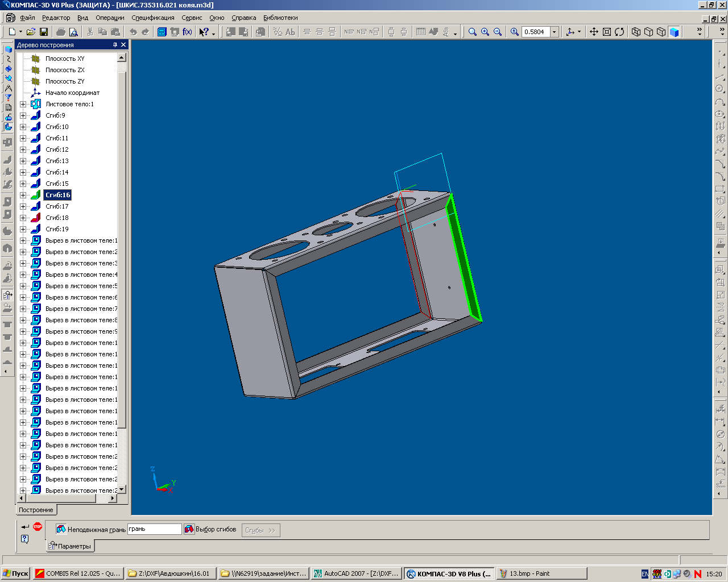728x582 pixels.
Task: Undo the last action
Action: [133, 32]
